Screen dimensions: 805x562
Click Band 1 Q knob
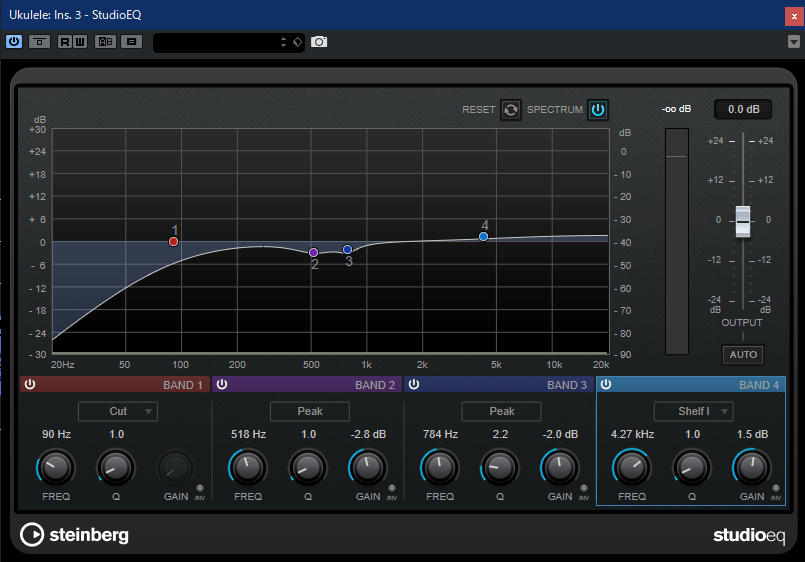[116, 468]
